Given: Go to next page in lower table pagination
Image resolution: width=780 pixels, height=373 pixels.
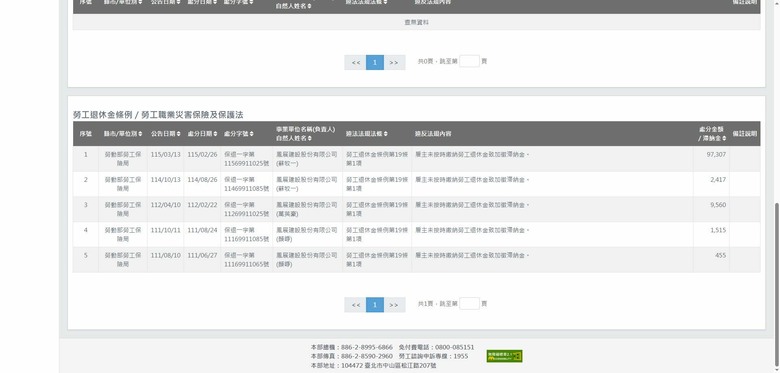Looking at the screenshot, I should tap(394, 305).
